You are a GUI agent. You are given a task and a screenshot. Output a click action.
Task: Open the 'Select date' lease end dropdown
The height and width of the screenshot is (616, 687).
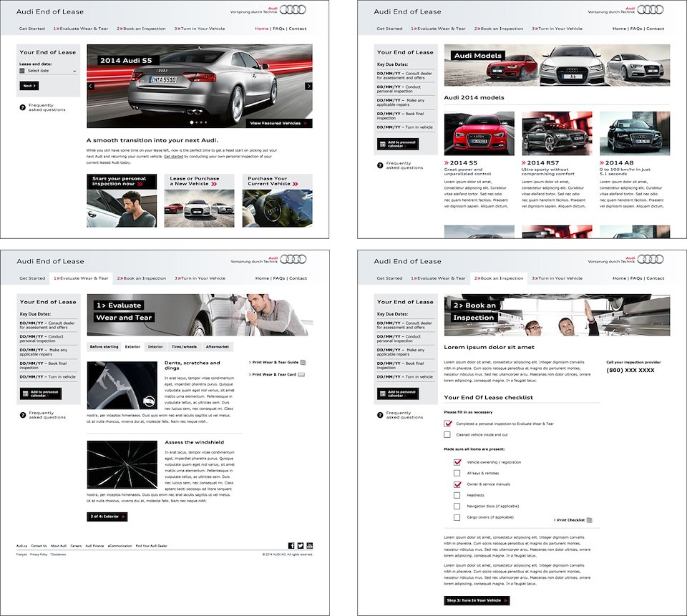[x=48, y=71]
